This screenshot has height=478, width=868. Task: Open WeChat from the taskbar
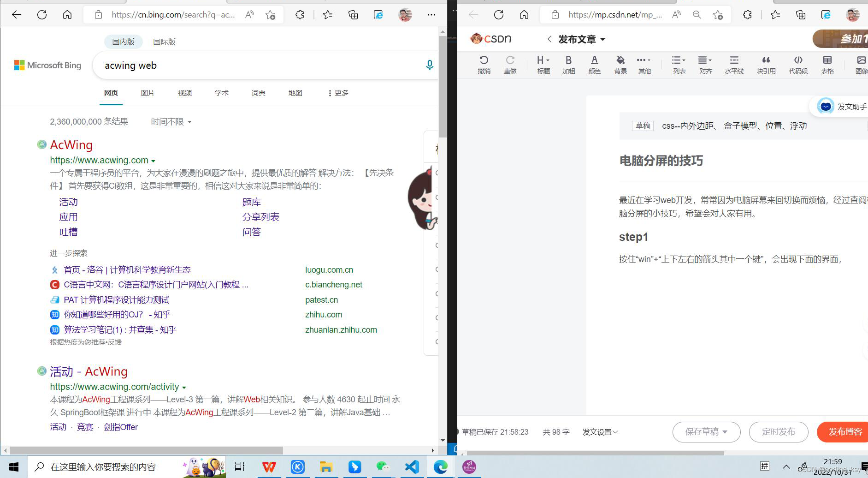click(x=383, y=467)
